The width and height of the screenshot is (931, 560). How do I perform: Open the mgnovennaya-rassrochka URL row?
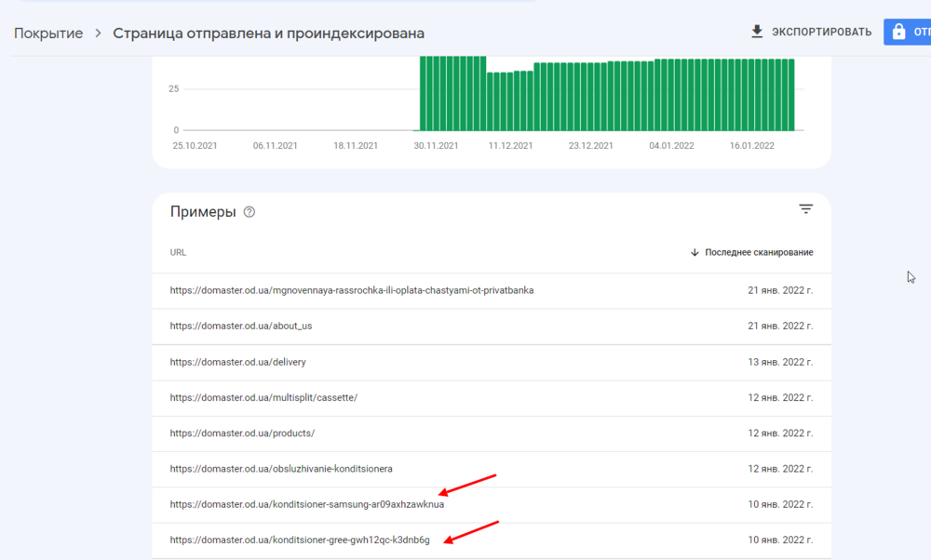(x=352, y=290)
